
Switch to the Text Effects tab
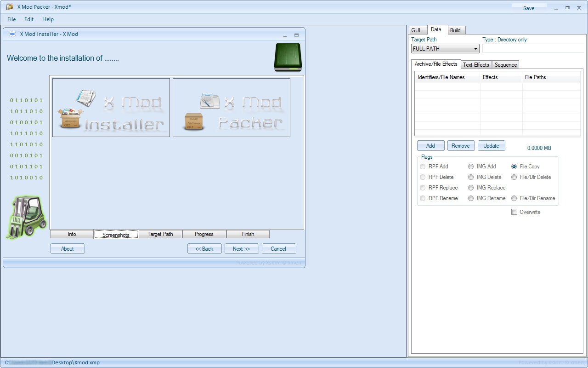pos(476,65)
